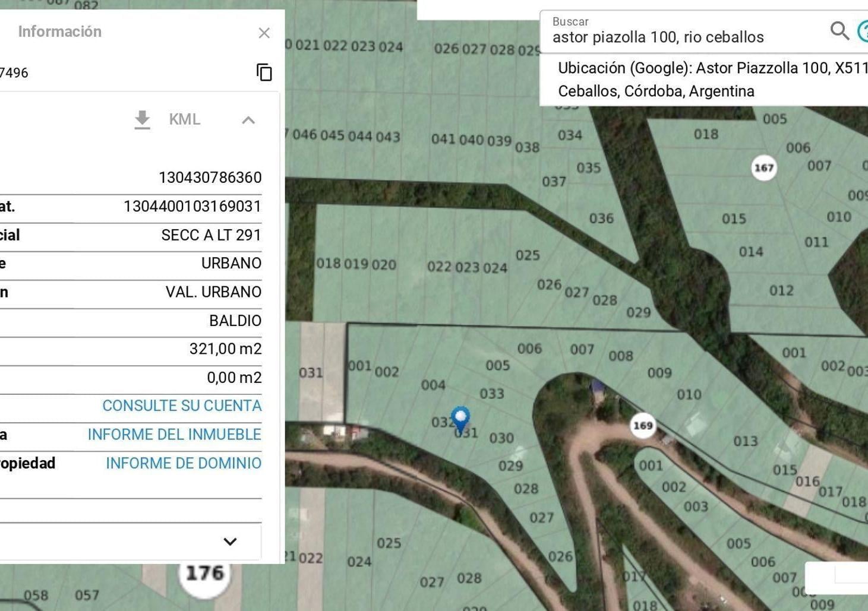Viewport: 868px width, 611px height.
Task: Open the INFORME DE DOMINIO link
Action: [184, 463]
